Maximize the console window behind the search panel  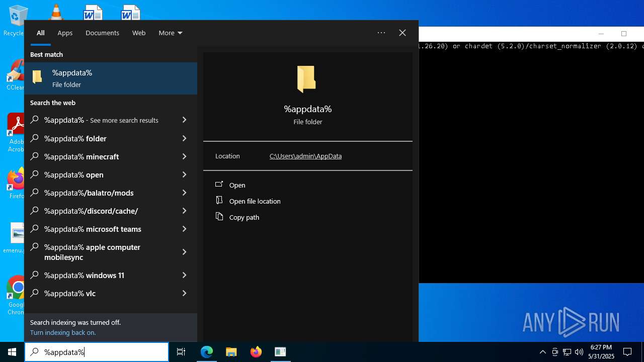[x=624, y=34]
